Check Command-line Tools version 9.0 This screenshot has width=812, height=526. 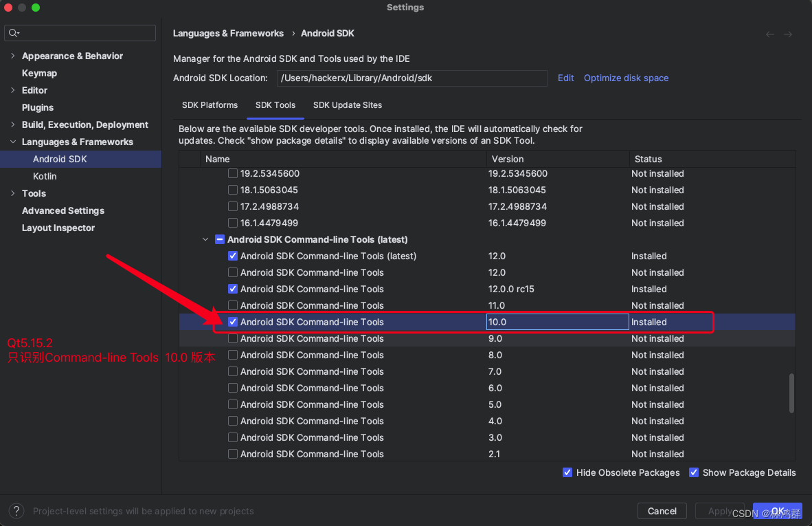(233, 338)
